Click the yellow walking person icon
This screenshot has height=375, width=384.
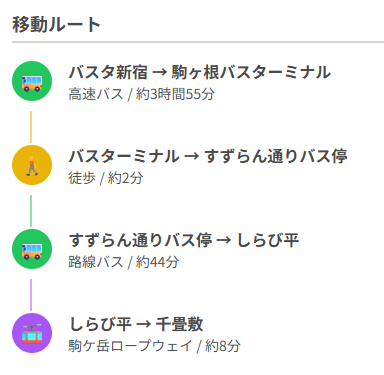point(32,165)
